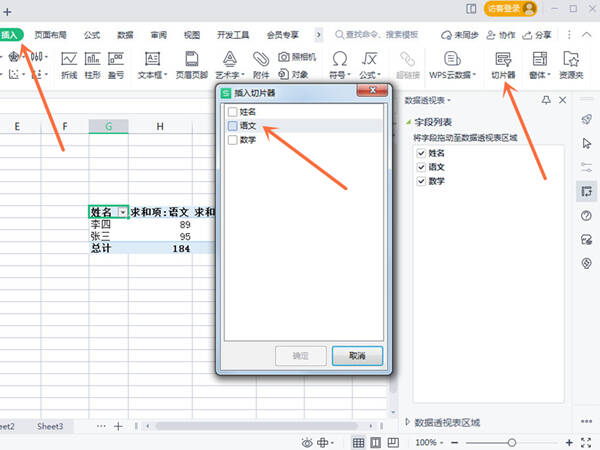
Task: Click the command search box
Action: (x=377, y=35)
